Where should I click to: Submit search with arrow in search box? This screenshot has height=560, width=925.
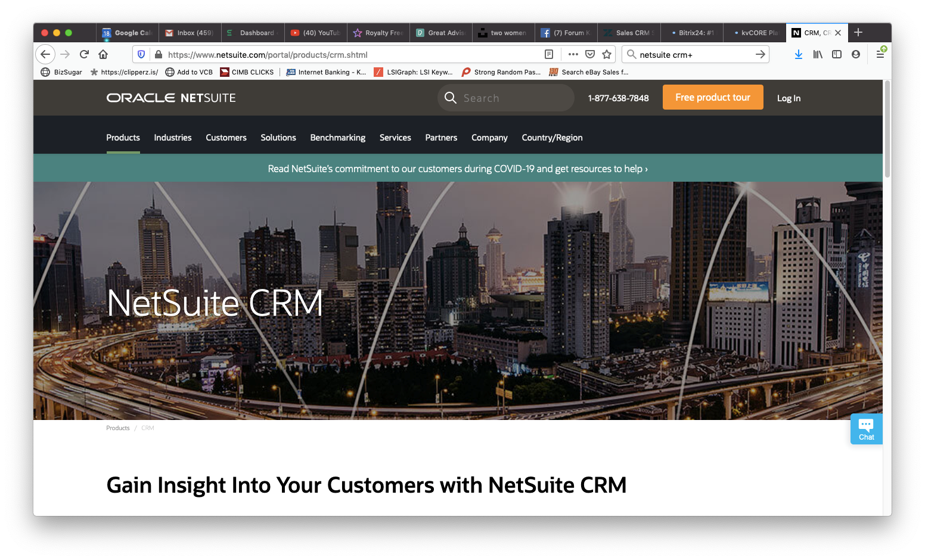point(760,54)
